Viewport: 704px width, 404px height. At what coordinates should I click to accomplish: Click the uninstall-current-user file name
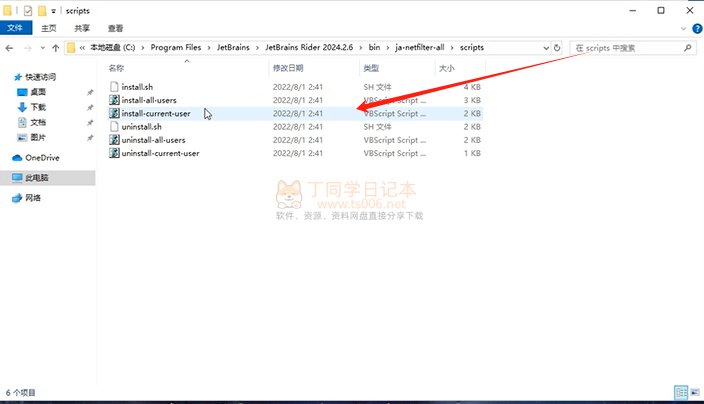pos(160,153)
